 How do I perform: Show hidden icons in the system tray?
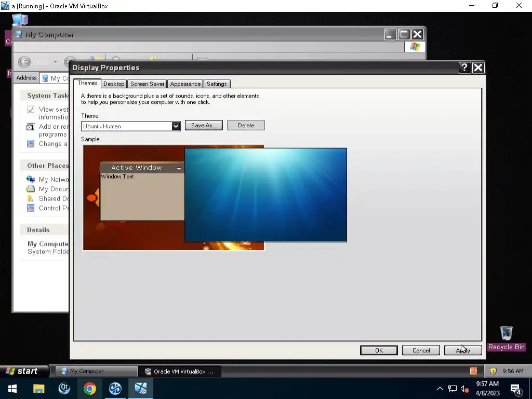coord(440,389)
